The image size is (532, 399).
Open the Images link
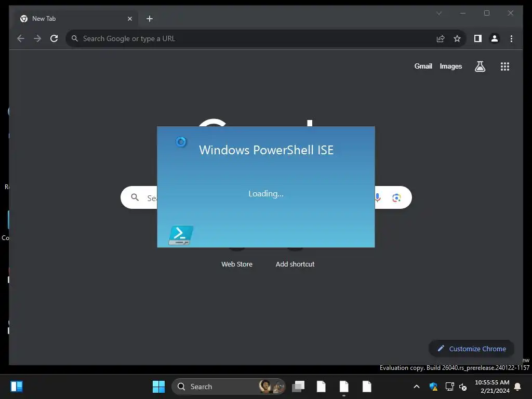point(450,66)
